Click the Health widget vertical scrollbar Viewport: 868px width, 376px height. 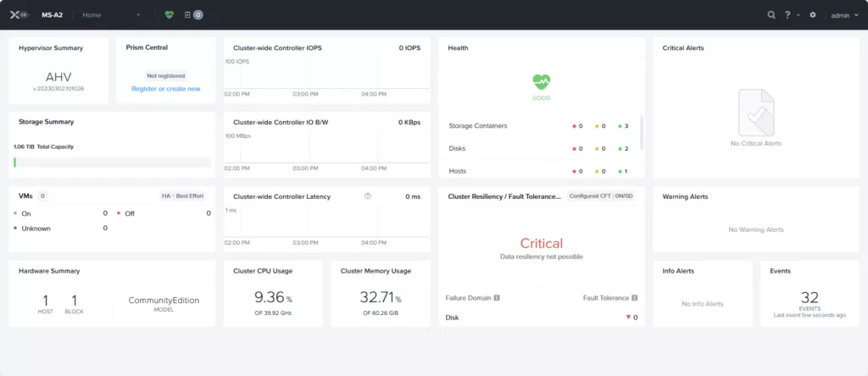pos(642,131)
